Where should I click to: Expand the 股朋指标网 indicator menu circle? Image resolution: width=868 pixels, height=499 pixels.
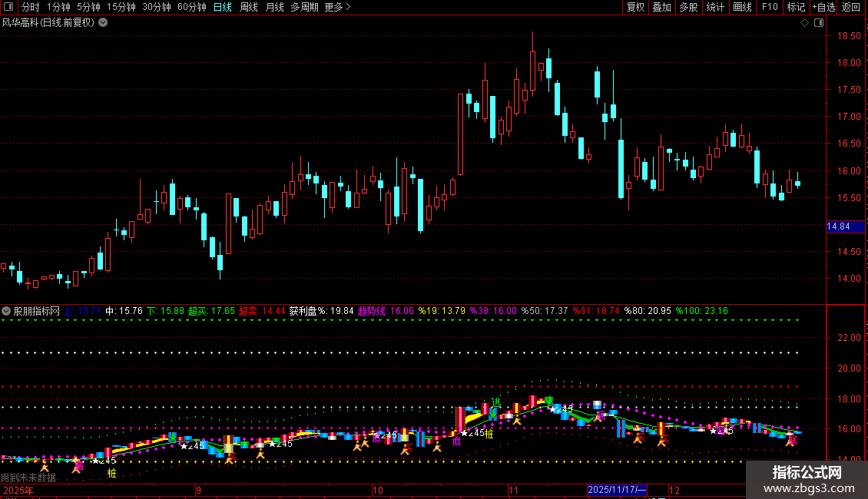6,311
